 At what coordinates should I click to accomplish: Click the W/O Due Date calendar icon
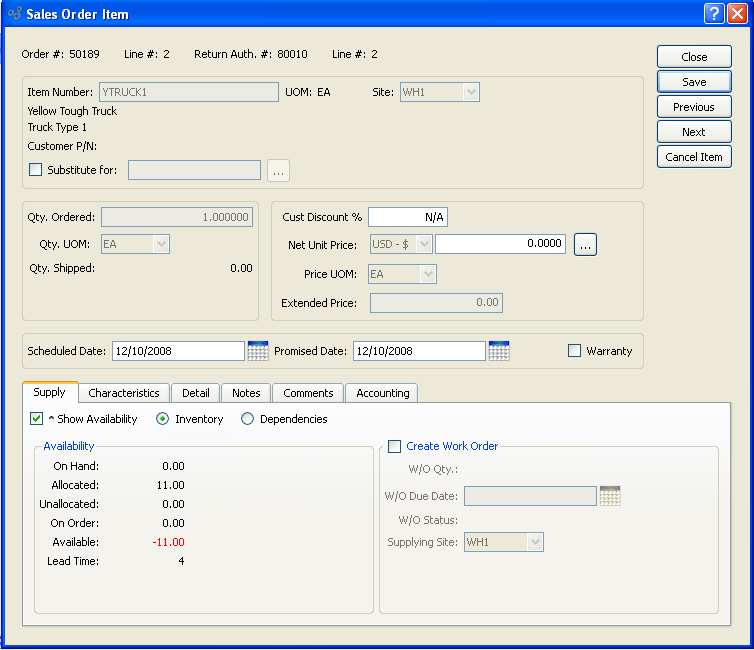pos(609,496)
